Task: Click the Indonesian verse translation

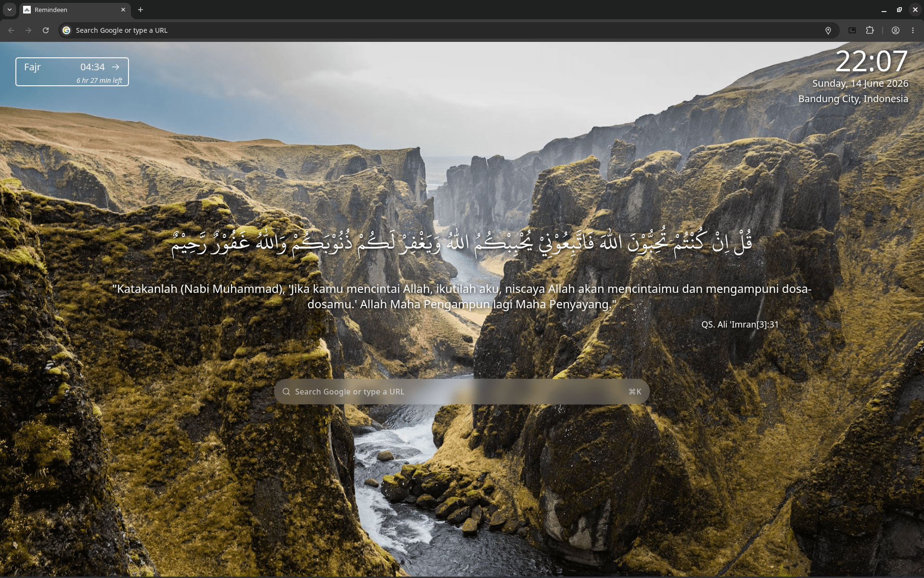Action: pos(462,297)
